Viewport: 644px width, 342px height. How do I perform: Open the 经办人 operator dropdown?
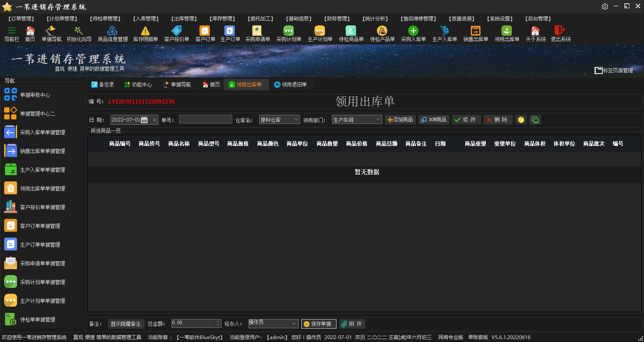pos(294,324)
